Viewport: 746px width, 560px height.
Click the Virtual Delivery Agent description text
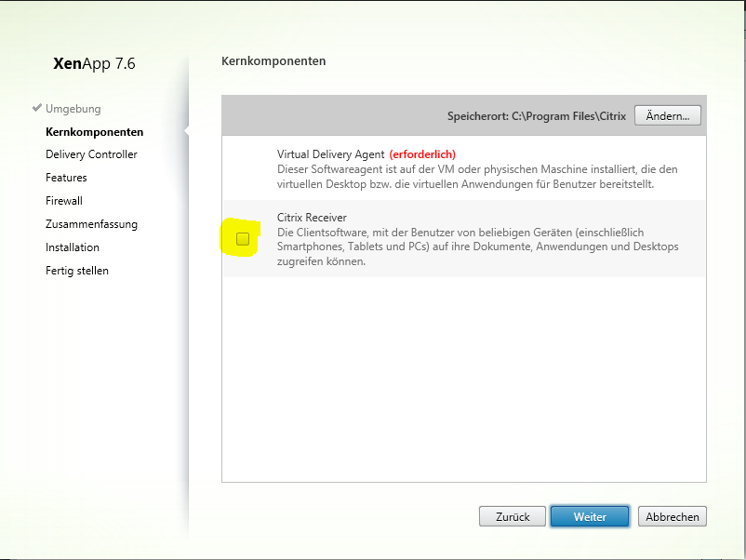tap(477, 177)
